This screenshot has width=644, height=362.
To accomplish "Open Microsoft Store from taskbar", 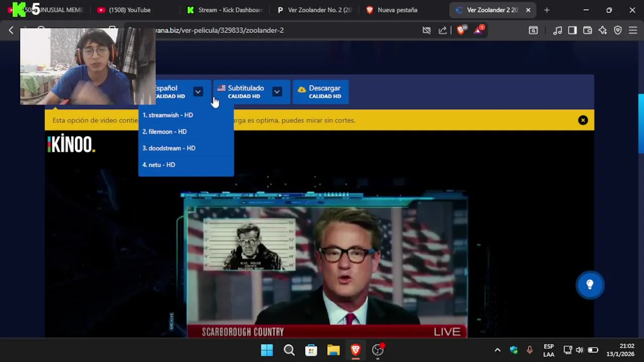I will pos(311,350).
